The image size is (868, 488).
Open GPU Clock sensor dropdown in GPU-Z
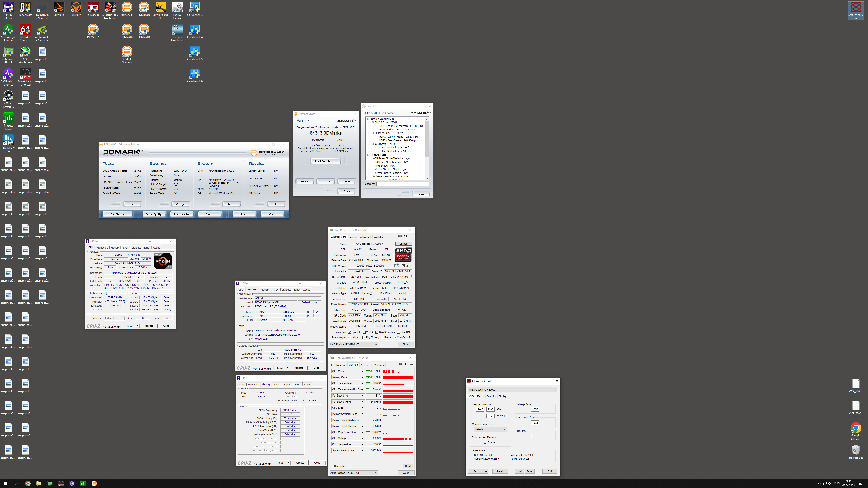click(362, 371)
